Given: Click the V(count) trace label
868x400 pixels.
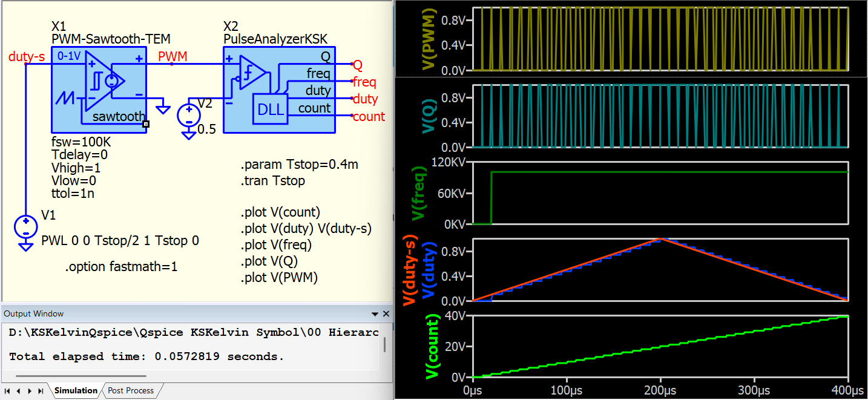Looking at the screenshot, I should [432, 347].
